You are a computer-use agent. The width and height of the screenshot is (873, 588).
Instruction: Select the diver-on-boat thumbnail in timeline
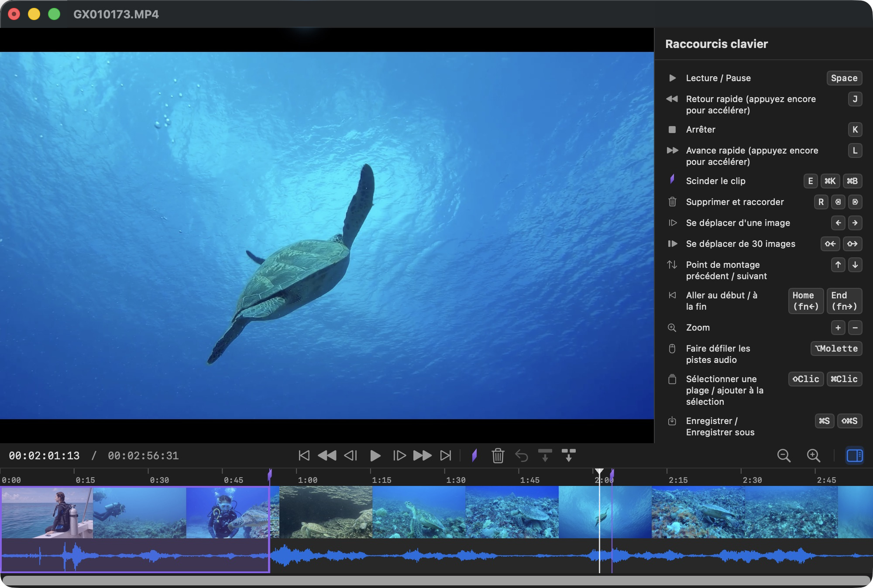47,513
